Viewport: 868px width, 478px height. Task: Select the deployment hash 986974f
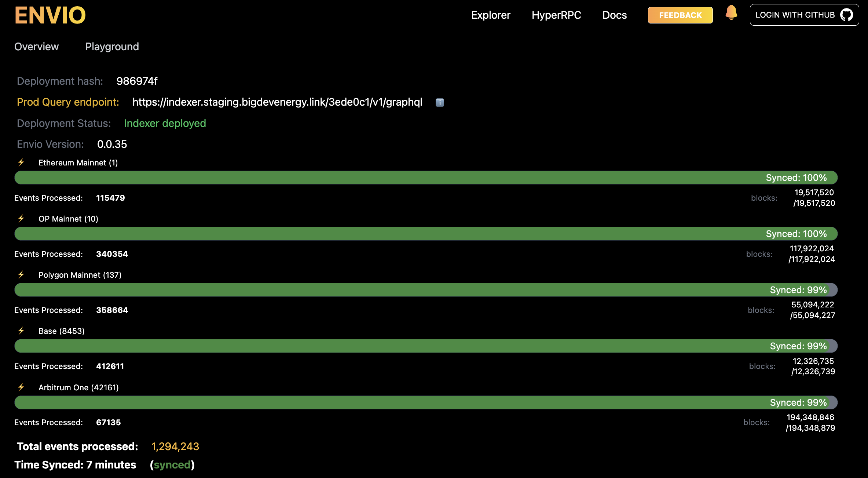(137, 81)
